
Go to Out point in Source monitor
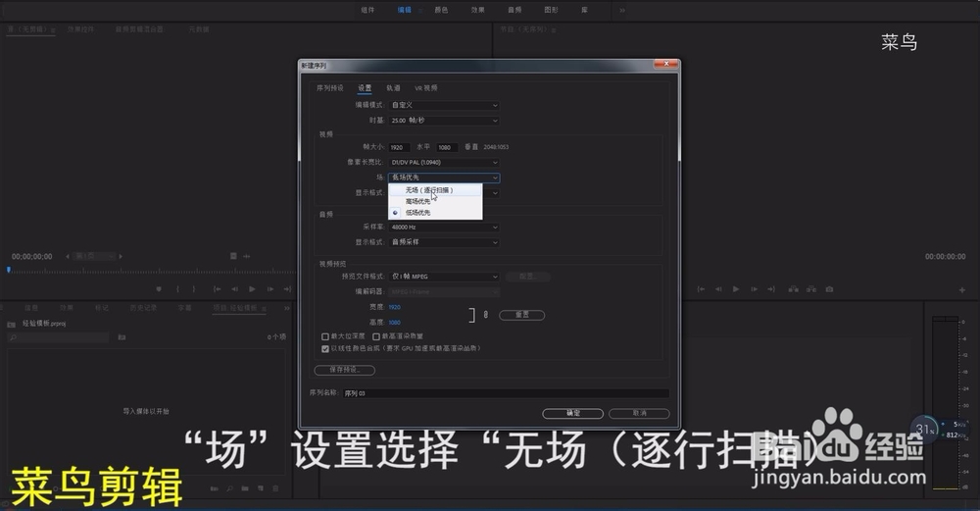pos(287,289)
